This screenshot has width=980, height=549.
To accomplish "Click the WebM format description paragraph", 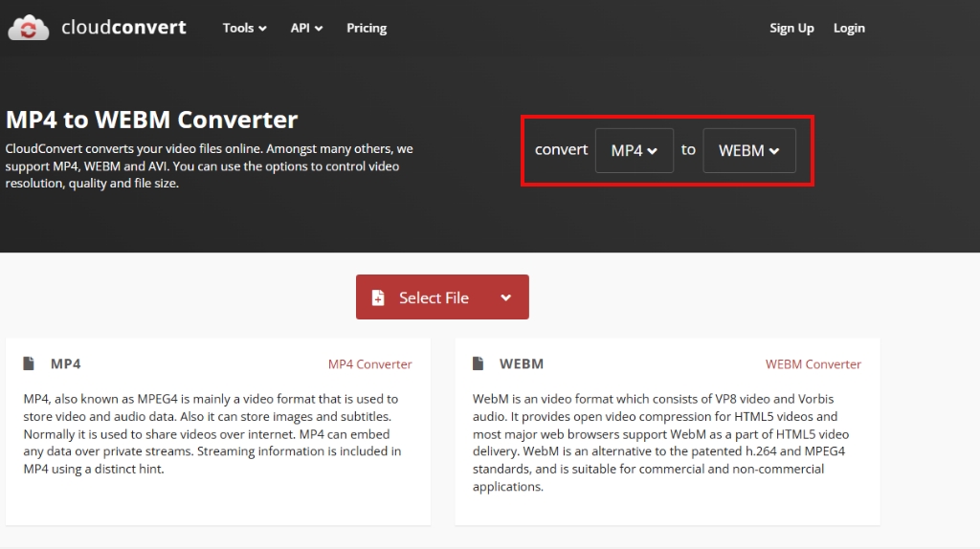I will point(660,442).
